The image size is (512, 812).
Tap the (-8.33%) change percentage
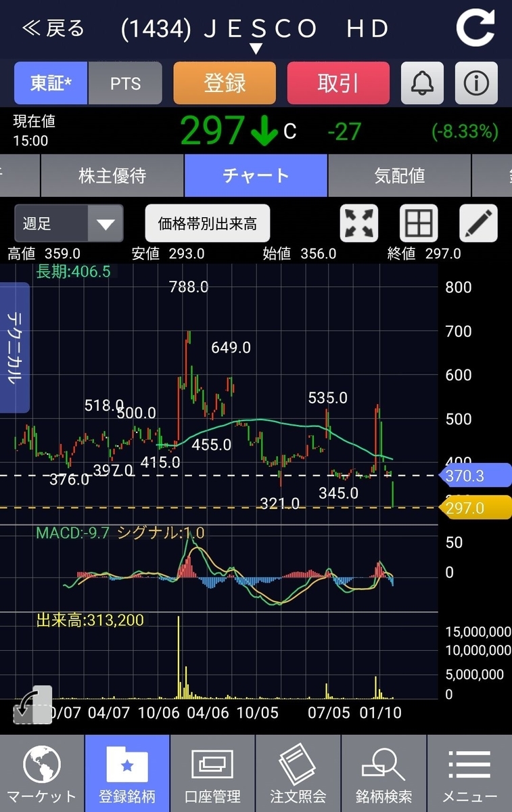[465, 131]
